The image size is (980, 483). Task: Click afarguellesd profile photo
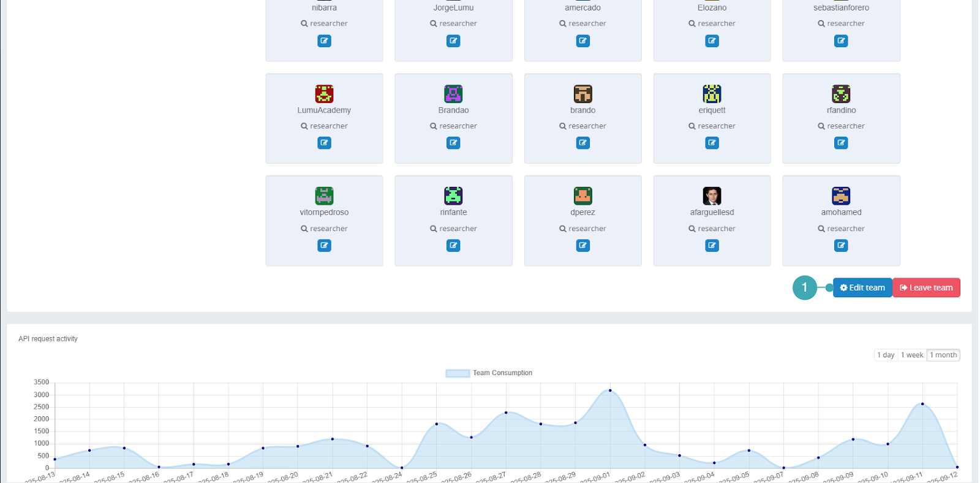pyautogui.click(x=712, y=196)
